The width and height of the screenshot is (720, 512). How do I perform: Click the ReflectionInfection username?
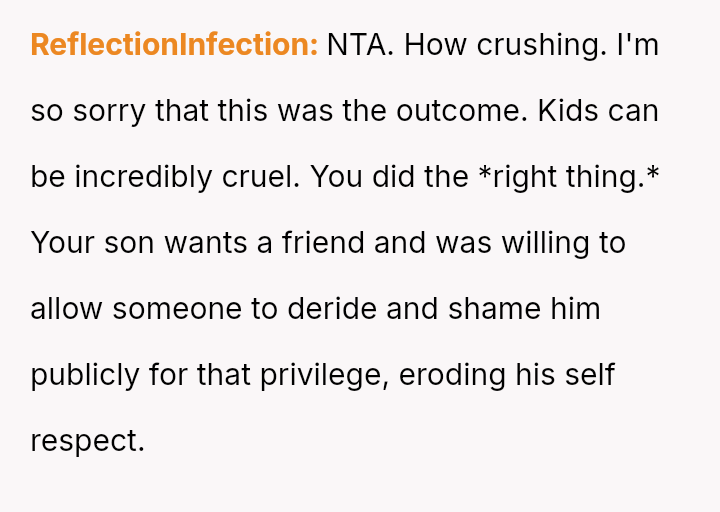(x=174, y=45)
